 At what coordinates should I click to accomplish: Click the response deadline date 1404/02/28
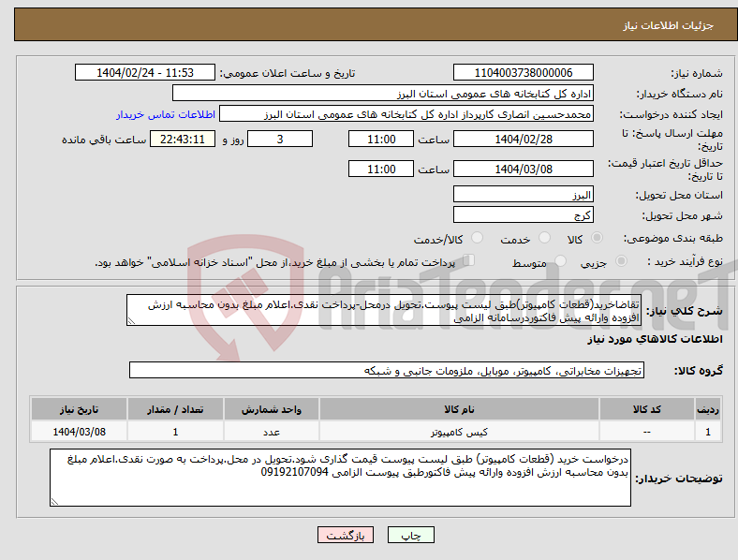(523, 139)
